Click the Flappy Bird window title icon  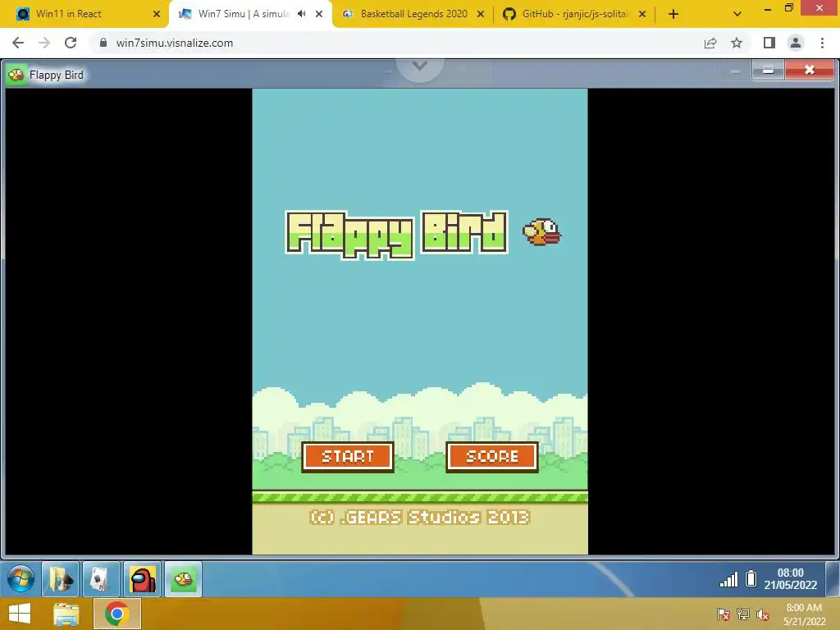pyautogui.click(x=16, y=75)
